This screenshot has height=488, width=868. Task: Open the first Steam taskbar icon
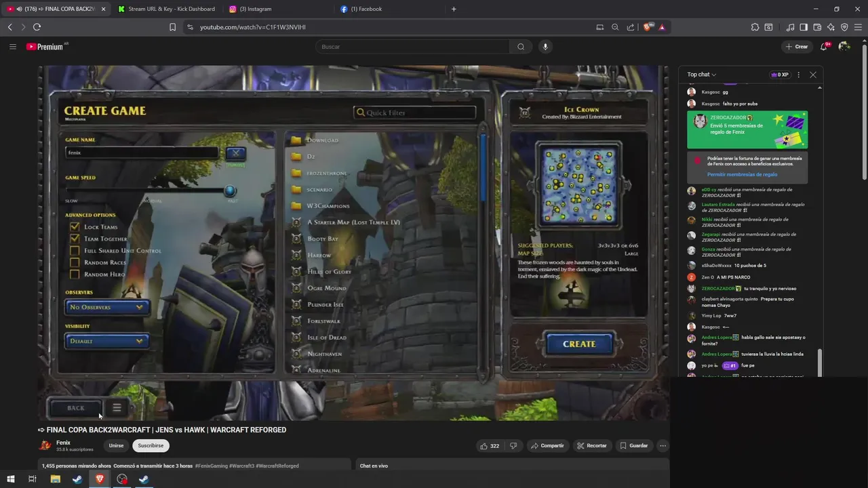click(77, 479)
